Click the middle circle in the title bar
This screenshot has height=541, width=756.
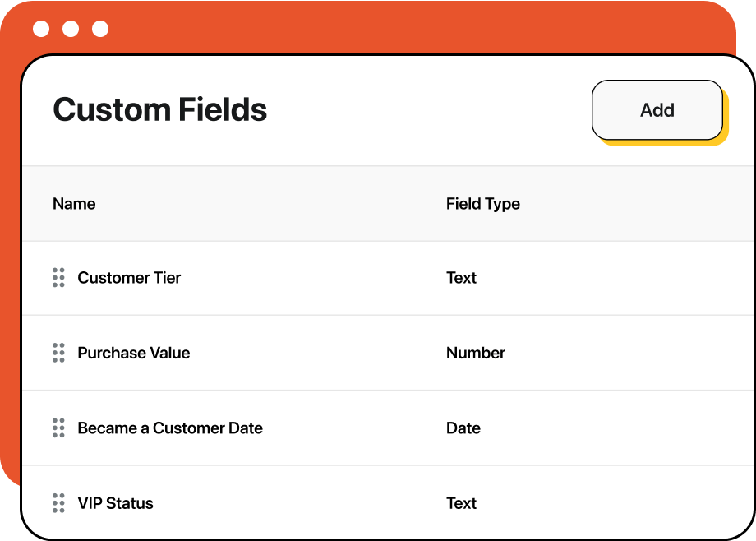pyautogui.click(x=71, y=27)
